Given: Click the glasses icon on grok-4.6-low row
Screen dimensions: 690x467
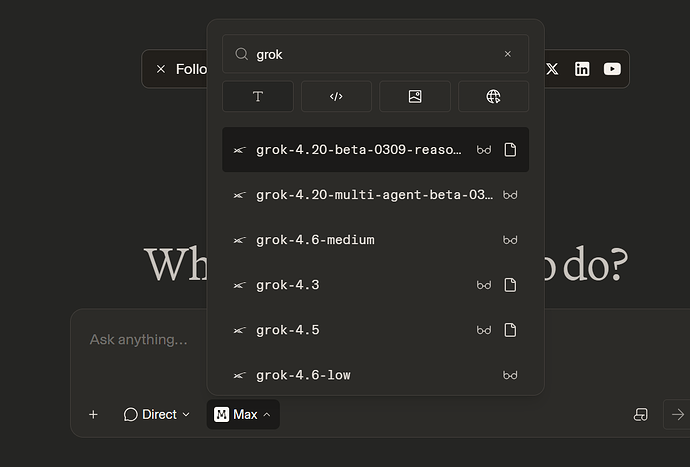Looking at the screenshot, I should click(x=510, y=375).
